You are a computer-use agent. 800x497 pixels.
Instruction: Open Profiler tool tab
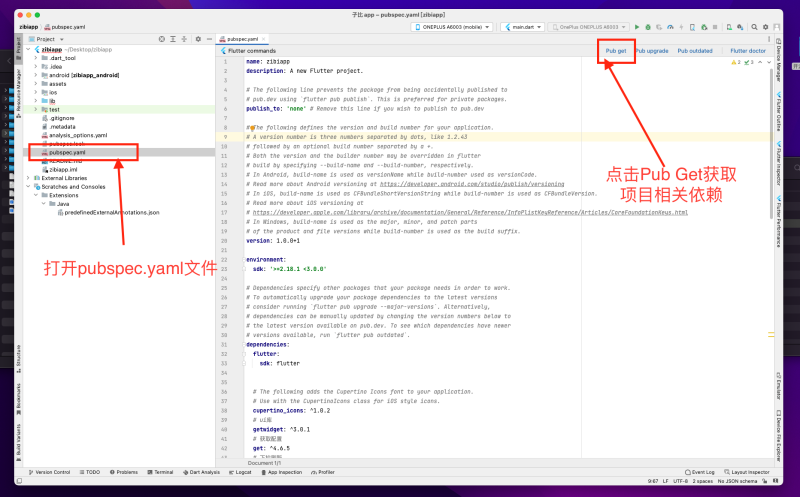click(323, 473)
